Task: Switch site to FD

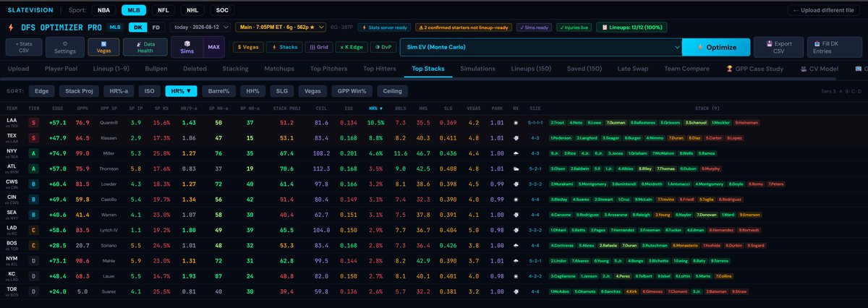Action: pyautogui.click(x=156, y=27)
